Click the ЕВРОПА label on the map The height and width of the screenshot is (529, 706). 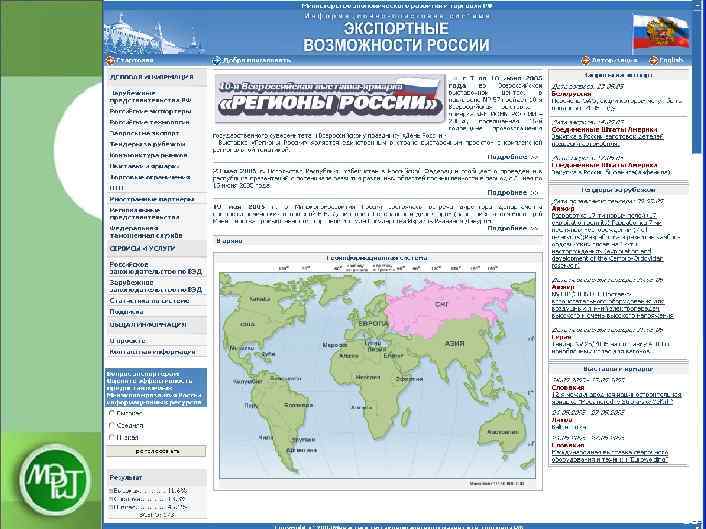373,323
